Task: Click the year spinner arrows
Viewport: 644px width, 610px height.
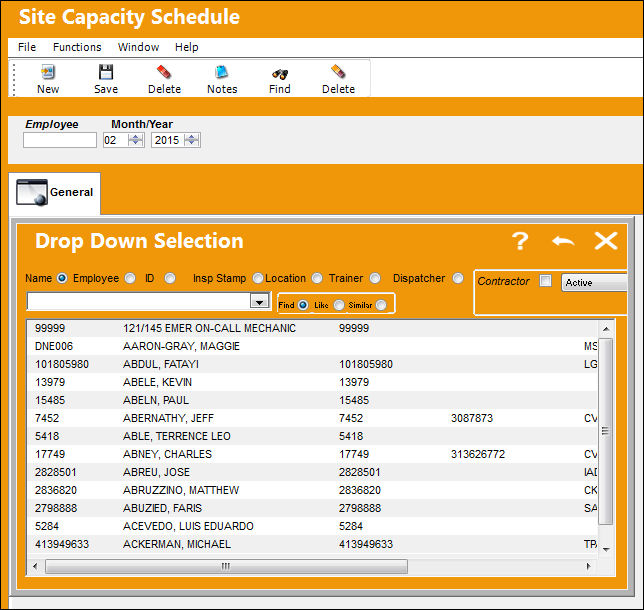Action: [192, 140]
